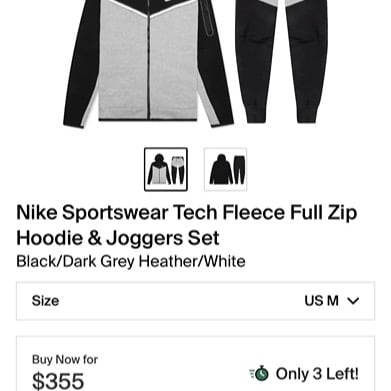The image size is (391, 391).
Task: Click the Buy Now for label
Action: pos(65,359)
